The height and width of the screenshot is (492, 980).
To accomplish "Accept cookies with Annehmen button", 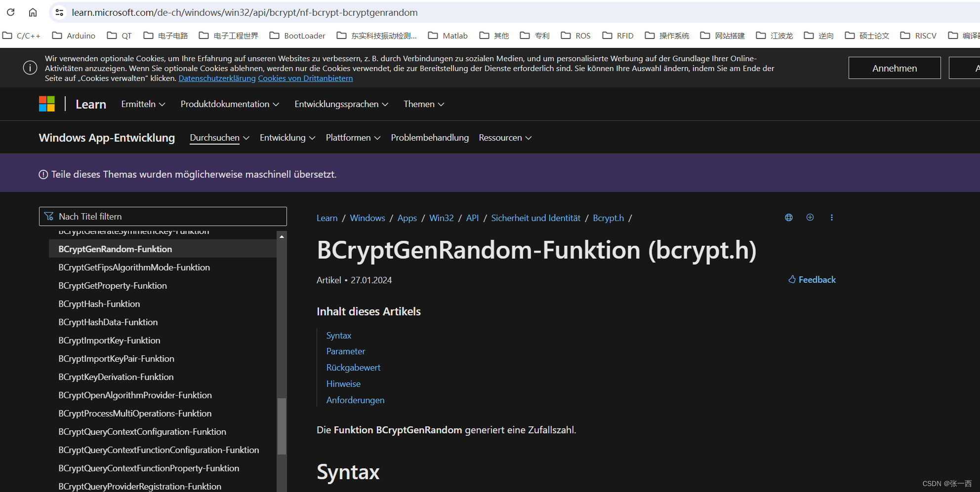I will click(x=895, y=68).
